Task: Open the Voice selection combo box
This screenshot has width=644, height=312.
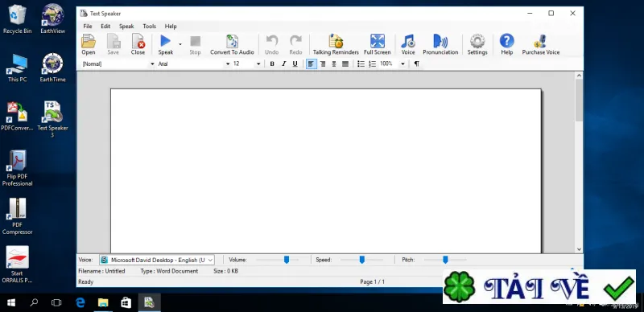Action: pyautogui.click(x=157, y=260)
